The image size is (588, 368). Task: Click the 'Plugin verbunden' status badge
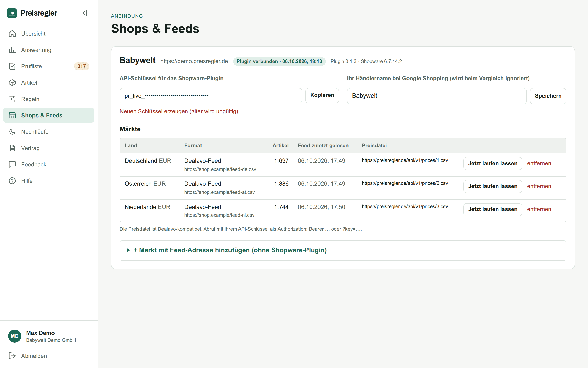click(279, 61)
